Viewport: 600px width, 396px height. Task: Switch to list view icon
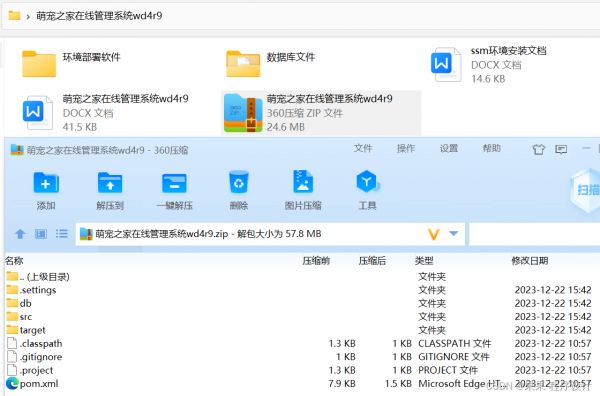click(62, 233)
